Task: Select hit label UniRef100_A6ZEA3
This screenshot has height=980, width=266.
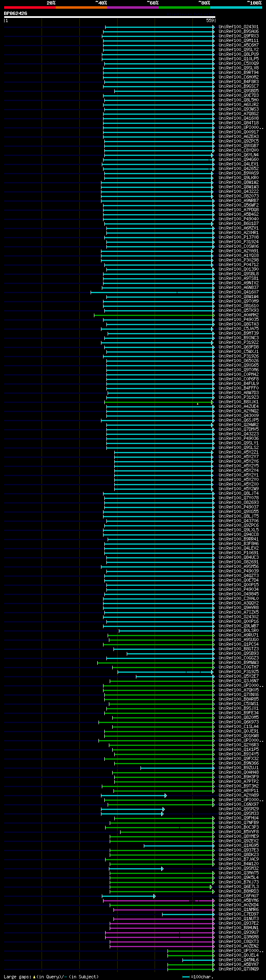Action: [239, 137]
